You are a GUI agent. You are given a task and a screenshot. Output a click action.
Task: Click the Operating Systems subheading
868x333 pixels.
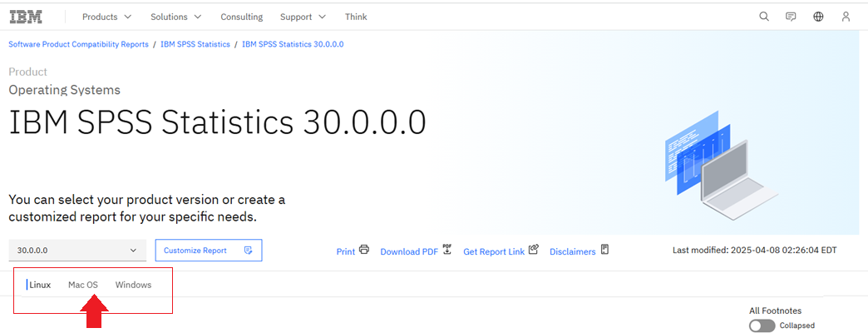click(x=64, y=90)
